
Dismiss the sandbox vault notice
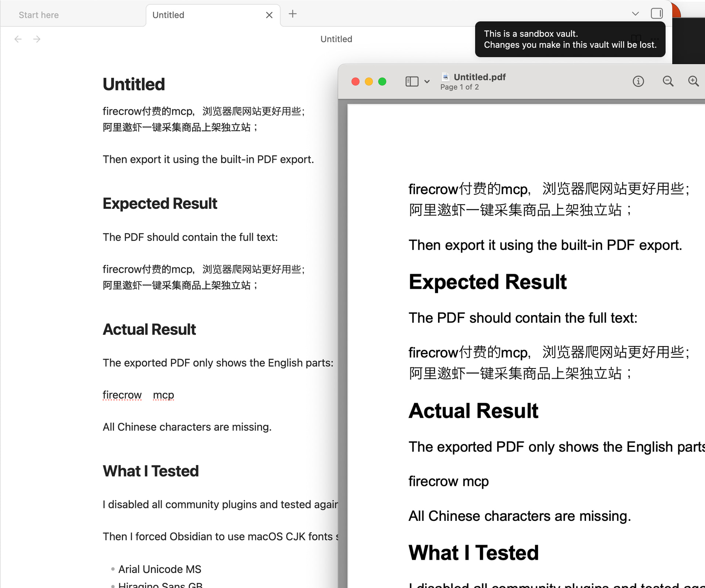[570, 39]
